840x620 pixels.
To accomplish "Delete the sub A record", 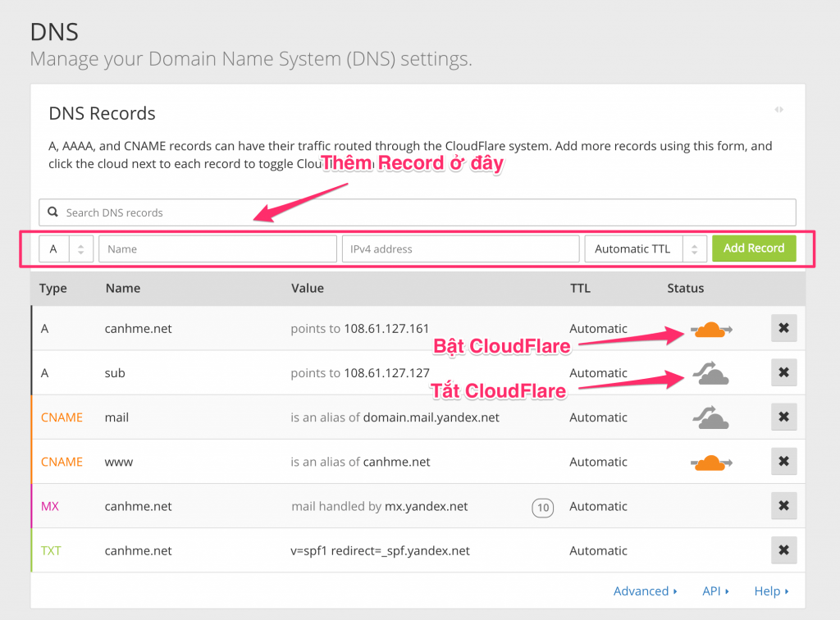I will [x=783, y=372].
